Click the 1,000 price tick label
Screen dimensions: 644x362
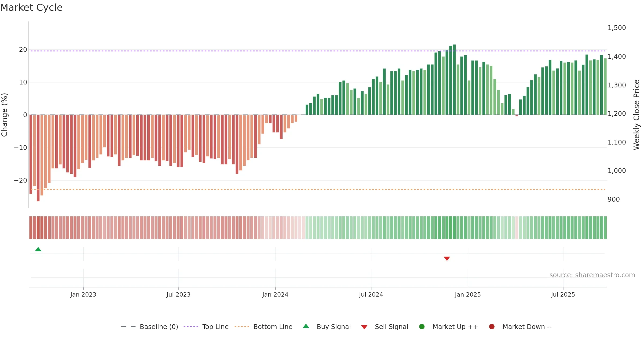click(x=617, y=171)
